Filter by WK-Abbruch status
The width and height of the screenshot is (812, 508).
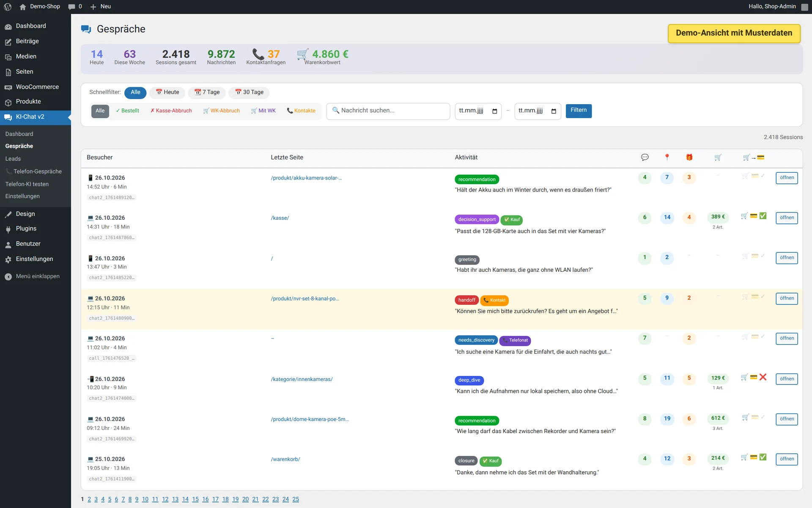221,111
